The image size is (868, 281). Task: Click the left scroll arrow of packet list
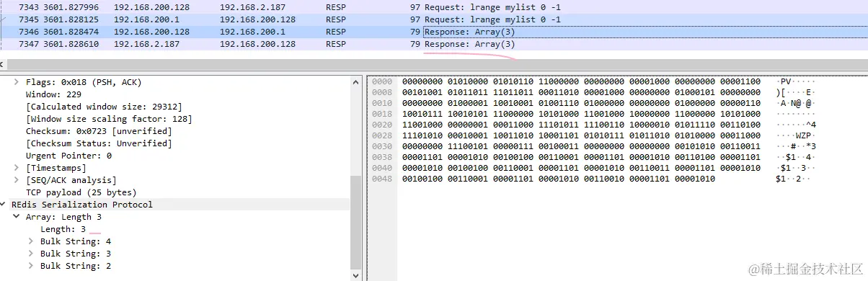click(x=3, y=65)
